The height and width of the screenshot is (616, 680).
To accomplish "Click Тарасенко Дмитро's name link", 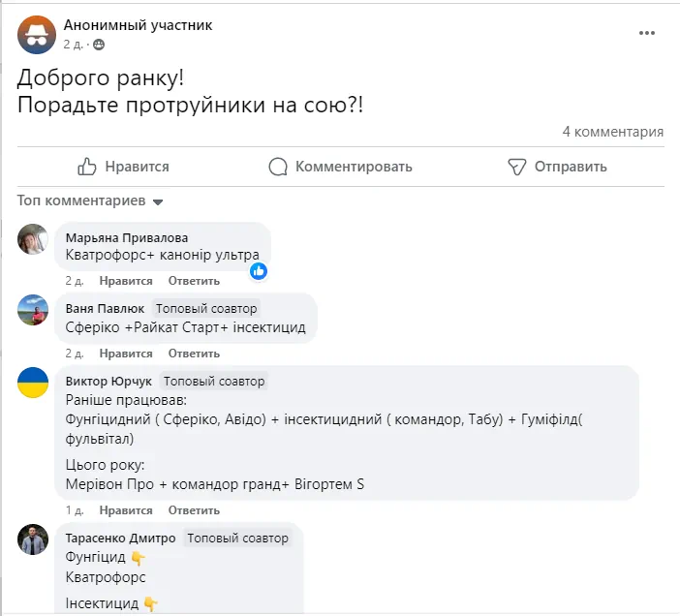I will [x=120, y=538].
